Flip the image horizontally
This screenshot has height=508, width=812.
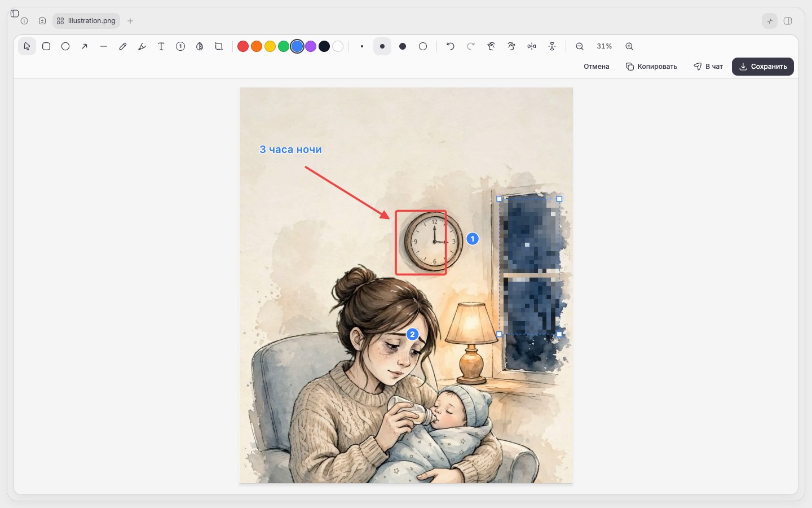point(532,46)
